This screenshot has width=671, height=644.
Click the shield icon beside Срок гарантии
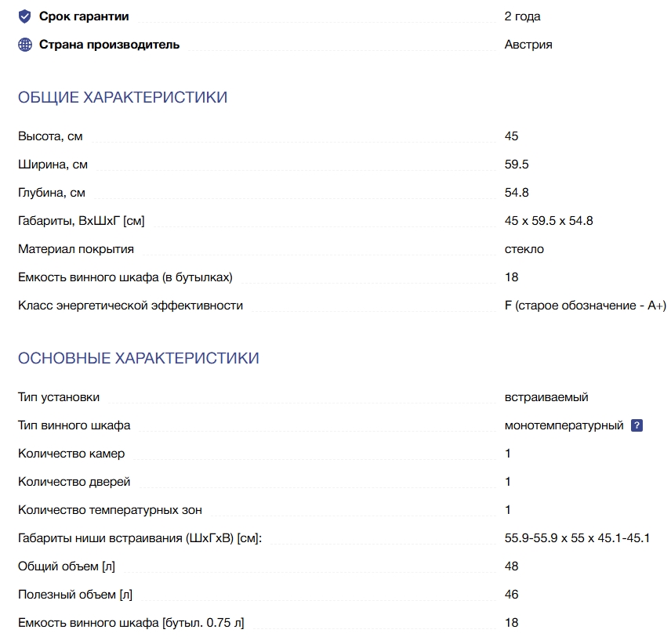click(25, 16)
